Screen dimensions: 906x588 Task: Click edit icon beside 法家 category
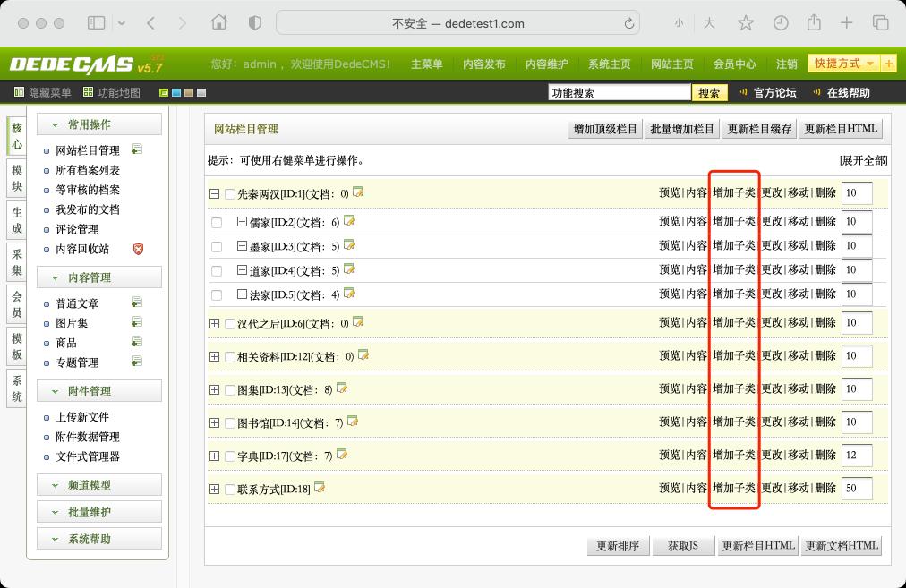pos(349,294)
